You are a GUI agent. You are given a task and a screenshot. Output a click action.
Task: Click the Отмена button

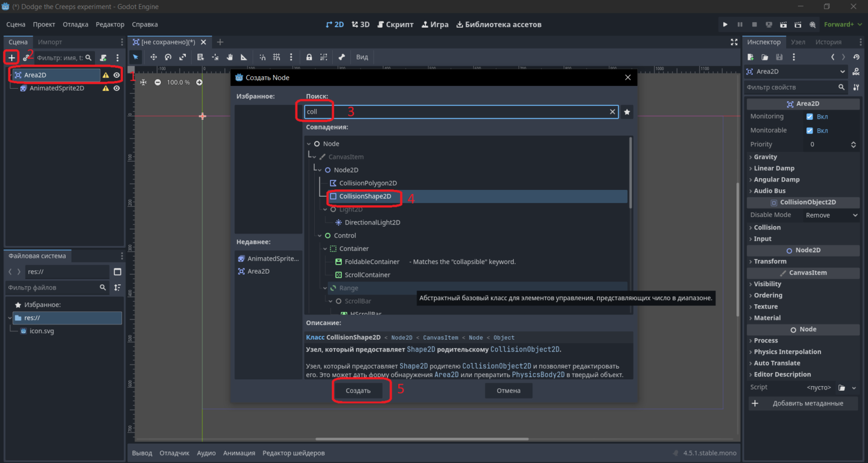pyautogui.click(x=509, y=391)
